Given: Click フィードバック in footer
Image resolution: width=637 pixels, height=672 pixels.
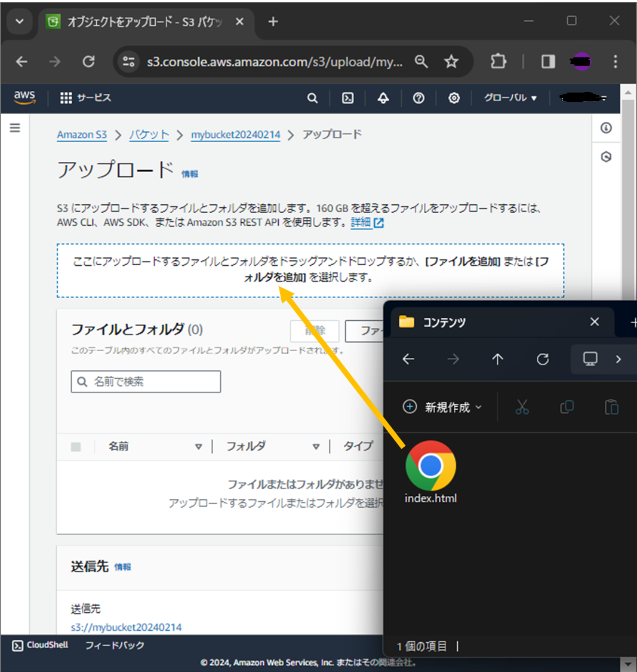Looking at the screenshot, I should [x=115, y=645].
